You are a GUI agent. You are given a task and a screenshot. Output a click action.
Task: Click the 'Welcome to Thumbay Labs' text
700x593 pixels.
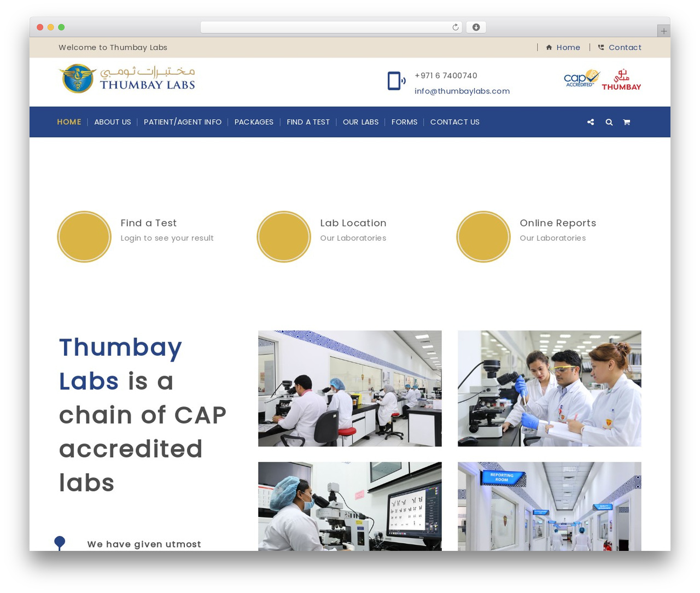(113, 48)
